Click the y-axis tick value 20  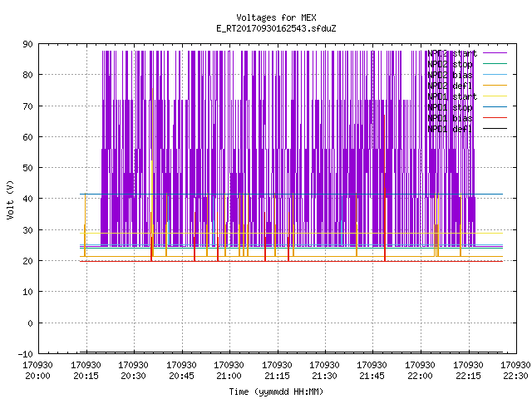[x=28, y=261]
